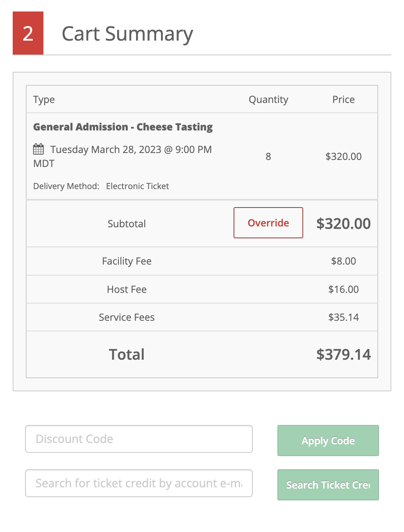Click the Type column header
The width and height of the screenshot is (404, 532).
tap(44, 100)
